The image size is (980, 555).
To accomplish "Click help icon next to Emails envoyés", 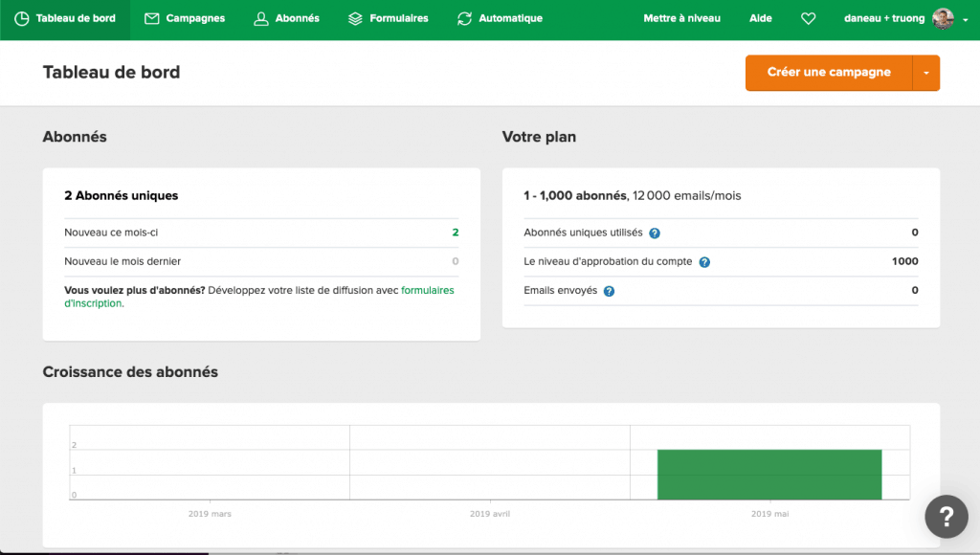I will click(x=609, y=291).
